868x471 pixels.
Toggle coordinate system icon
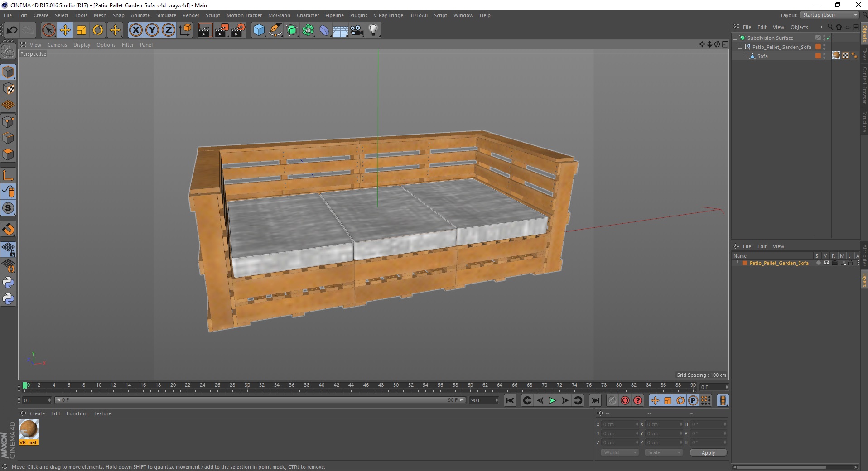tap(185, 30)
